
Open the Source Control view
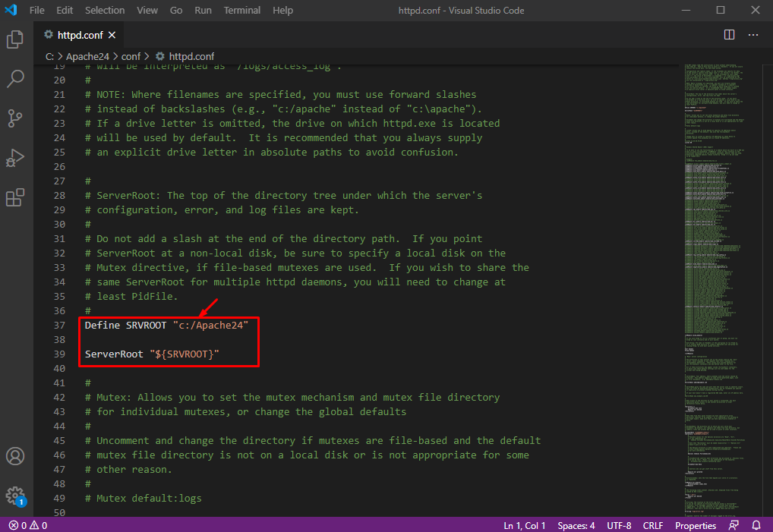click(15, 118)
